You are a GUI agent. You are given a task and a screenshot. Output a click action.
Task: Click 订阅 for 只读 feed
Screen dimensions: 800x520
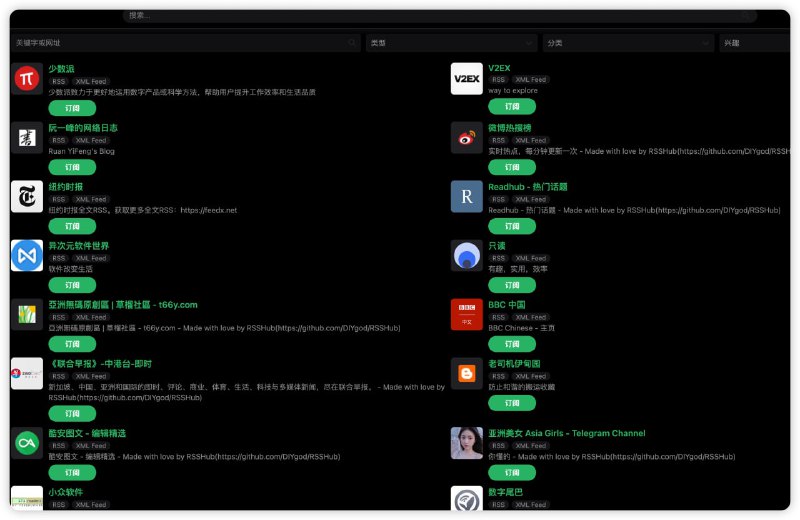coord(512,285)
